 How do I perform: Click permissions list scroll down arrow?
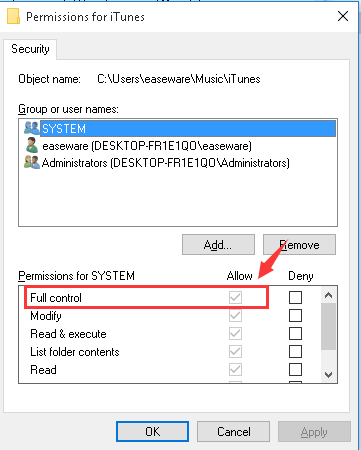pyautogui.click(x=328, y=374)
